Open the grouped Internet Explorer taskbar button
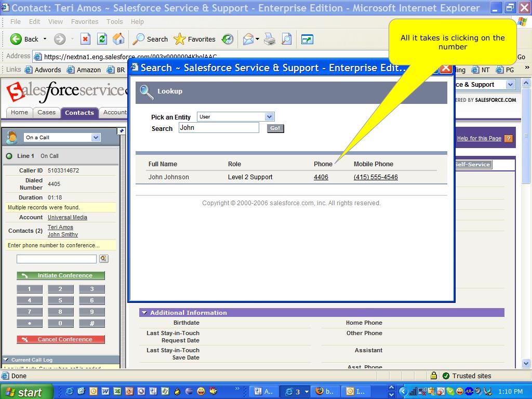 296,392
